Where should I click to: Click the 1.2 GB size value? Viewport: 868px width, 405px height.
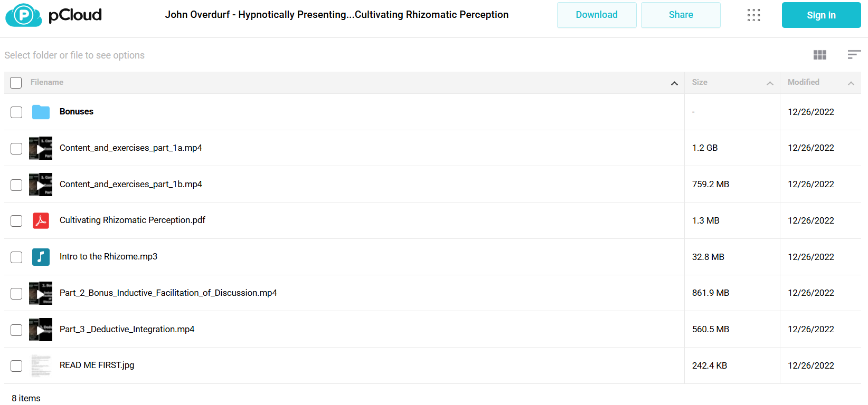pos(705,148)
